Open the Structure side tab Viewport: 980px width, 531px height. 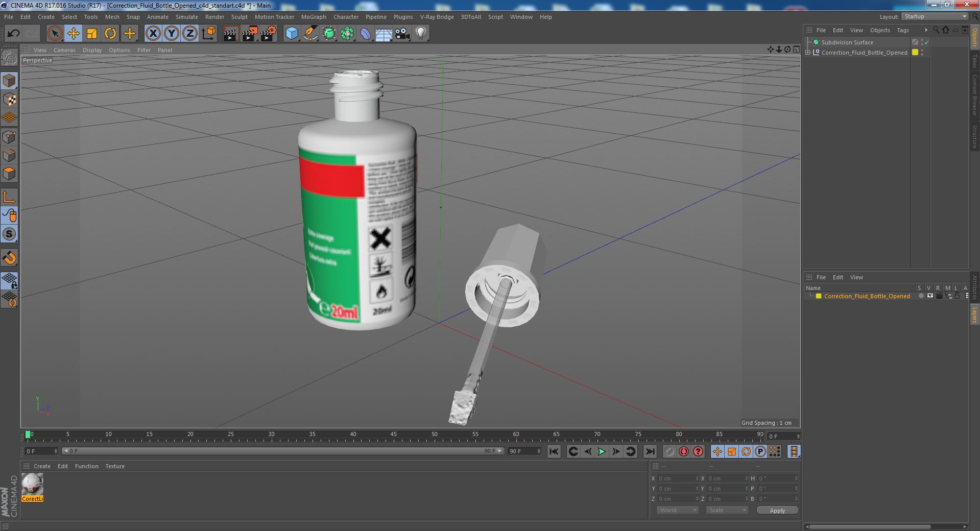click(x=974, y=136)
